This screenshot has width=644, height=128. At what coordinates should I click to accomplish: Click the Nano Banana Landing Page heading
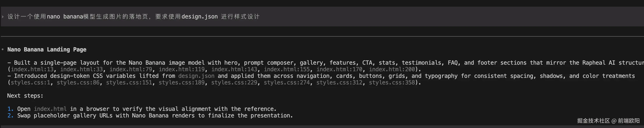(47, 49)
